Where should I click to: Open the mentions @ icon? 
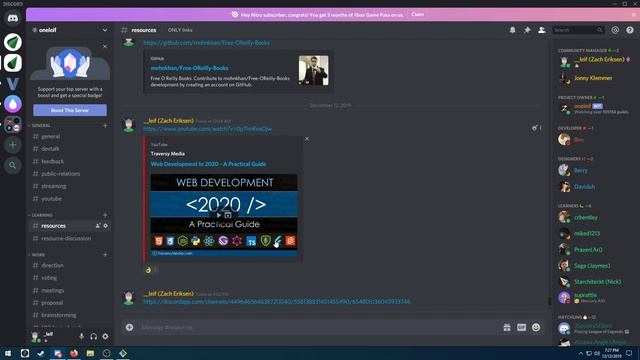coord(615,30)
